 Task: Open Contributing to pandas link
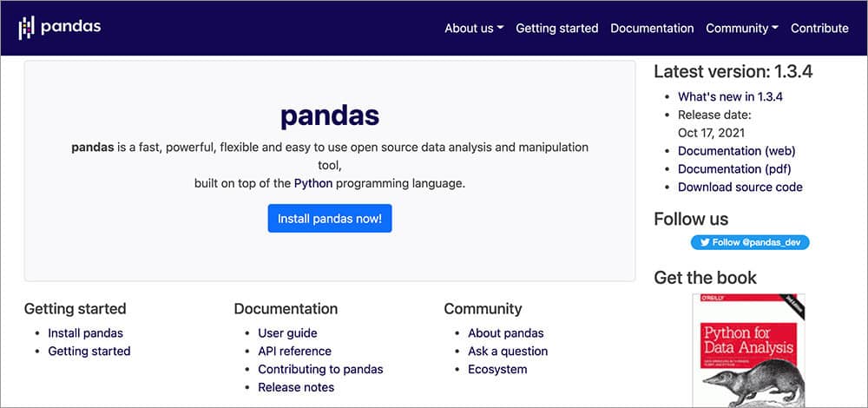point(320,369)
